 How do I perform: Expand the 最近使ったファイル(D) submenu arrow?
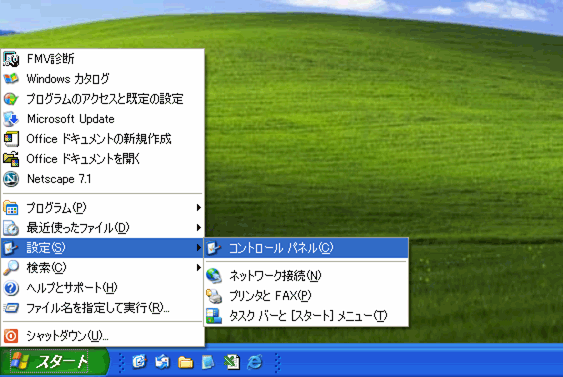click(x=199, y=228)
